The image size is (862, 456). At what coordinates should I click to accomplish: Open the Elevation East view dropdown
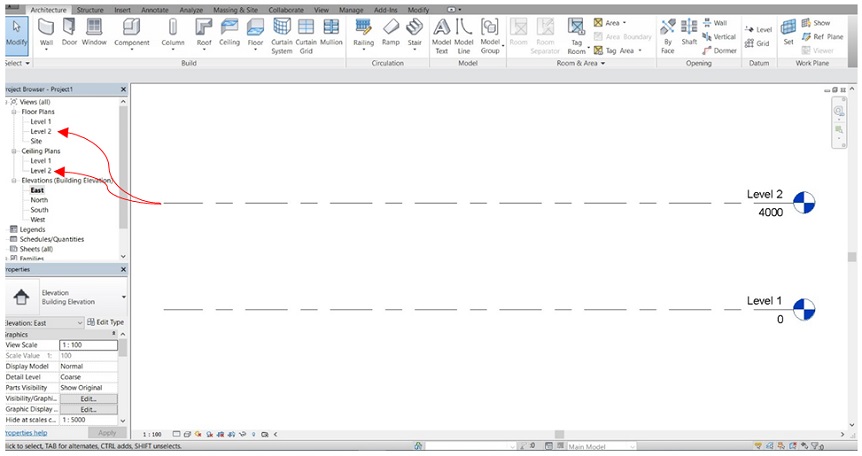tap(80, 322)
